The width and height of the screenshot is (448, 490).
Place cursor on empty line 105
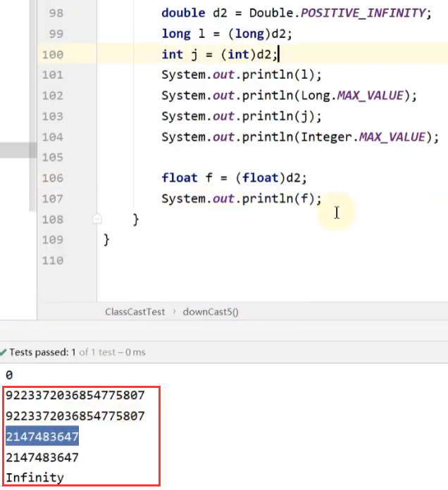click(272, 157)
